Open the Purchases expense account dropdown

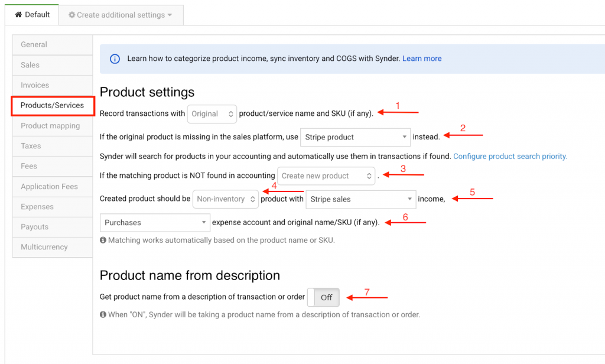155,223
